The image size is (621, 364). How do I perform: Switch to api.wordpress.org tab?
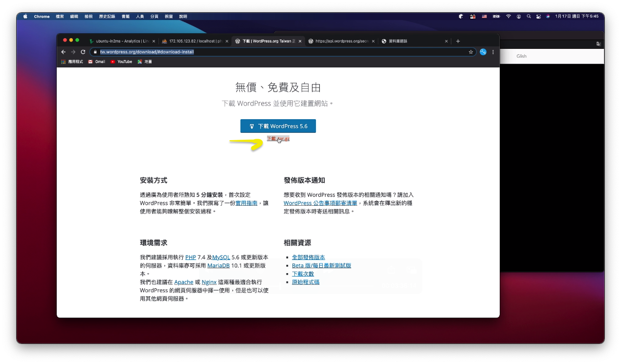click(x=340, y=41)
